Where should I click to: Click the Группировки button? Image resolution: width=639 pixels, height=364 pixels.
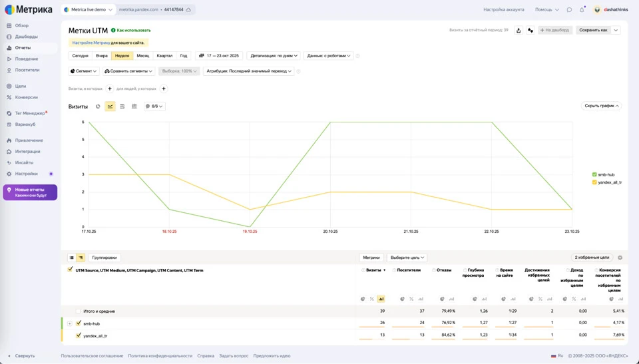point(105,258)
